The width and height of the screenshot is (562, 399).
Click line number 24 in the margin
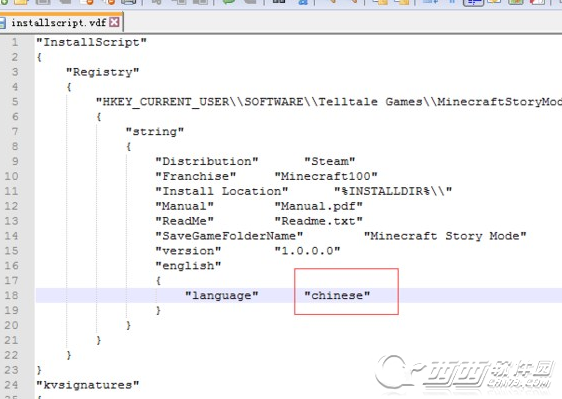pos(11,385)
